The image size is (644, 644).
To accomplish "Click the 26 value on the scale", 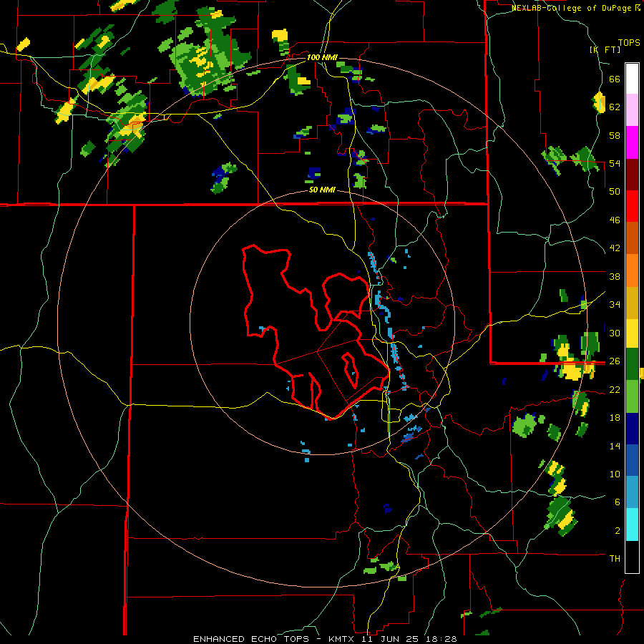I will tap(615, 361).
